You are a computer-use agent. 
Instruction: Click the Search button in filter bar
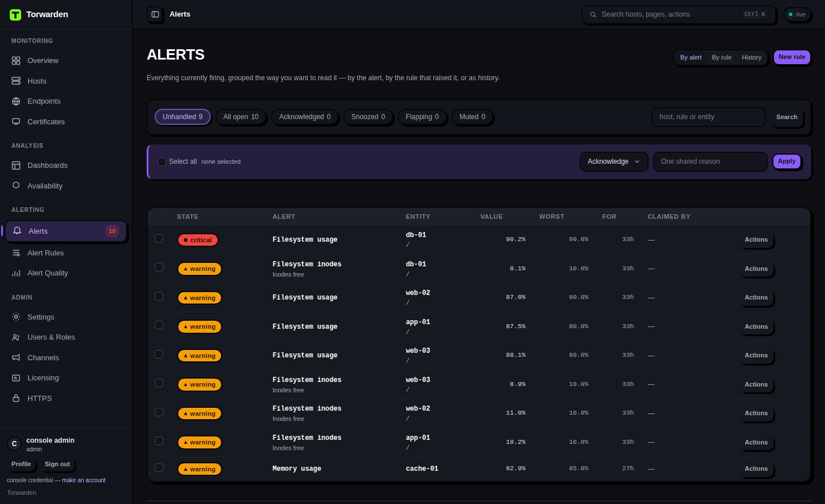pyautogui.click(x=787, y=117)
